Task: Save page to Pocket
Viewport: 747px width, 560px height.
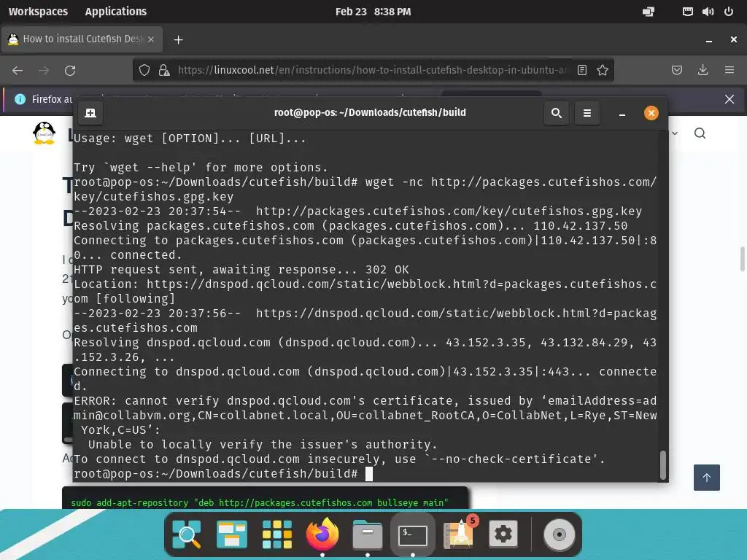Action: tap(676, 71)
